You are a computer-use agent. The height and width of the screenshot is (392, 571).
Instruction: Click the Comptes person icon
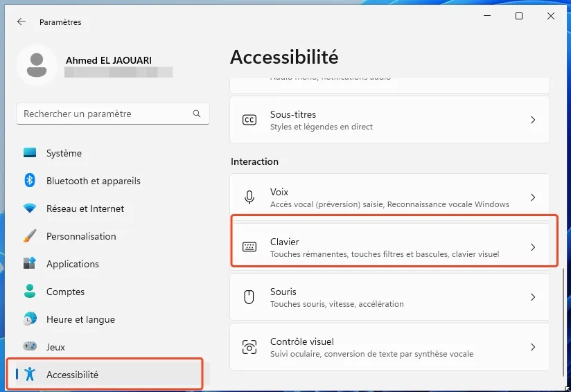[30, 291]
